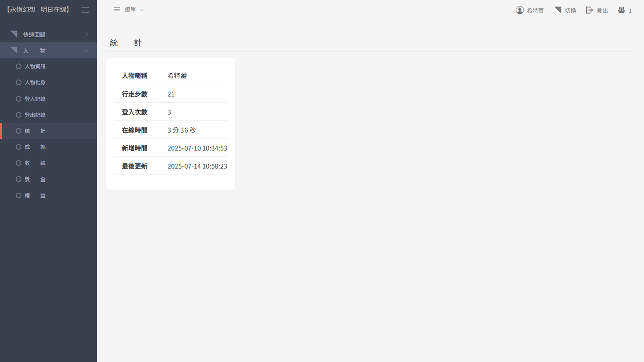The height and width of the screenshot is (362, 644).
Task: Click the circle icon beside 人物資訊
Action: (x=19, y=66)
